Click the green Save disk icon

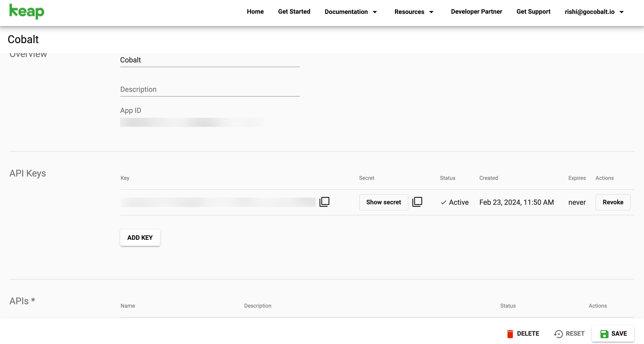pyautogui.click(x=604, y=334)
